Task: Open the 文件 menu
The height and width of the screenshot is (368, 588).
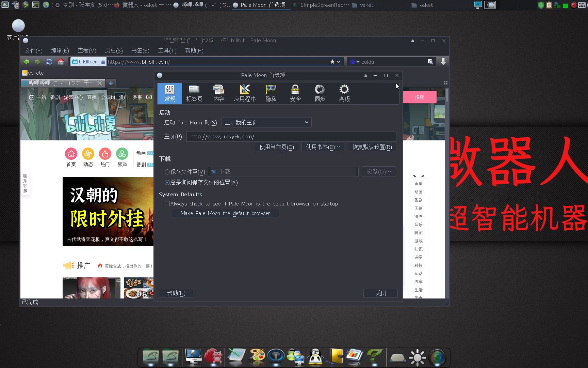Action: coord(33,50)
